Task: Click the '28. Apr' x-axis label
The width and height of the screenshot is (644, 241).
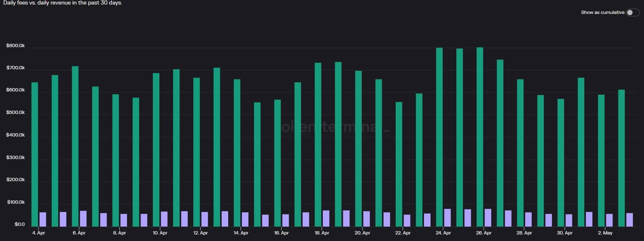Action: point(524,233)
